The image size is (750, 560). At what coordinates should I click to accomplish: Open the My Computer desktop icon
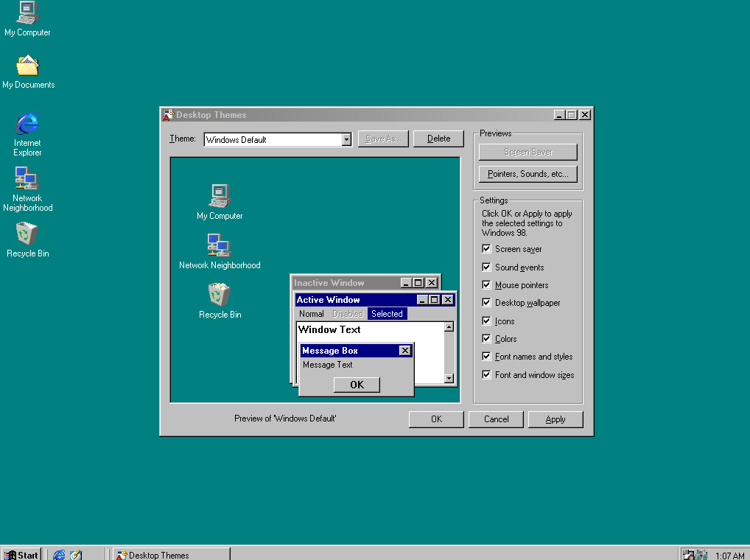pos(27,13)
